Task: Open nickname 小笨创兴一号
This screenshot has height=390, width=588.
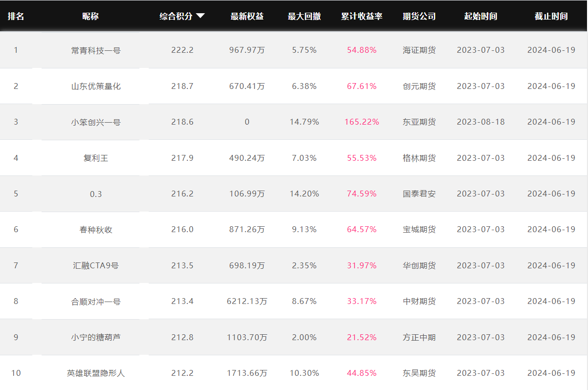Action: pos(96,122)
